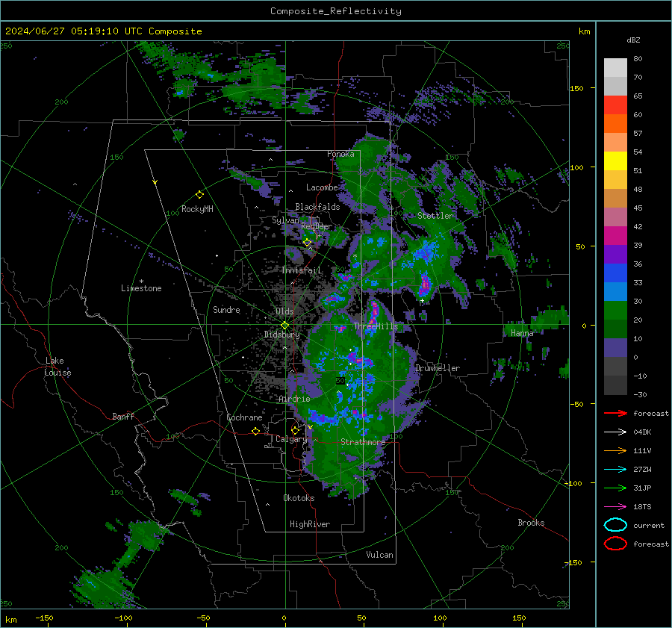The width and height of the screenshot is (672, 628).
Task: Click the red forecast ellipse in legend
Action: point(615,544)
